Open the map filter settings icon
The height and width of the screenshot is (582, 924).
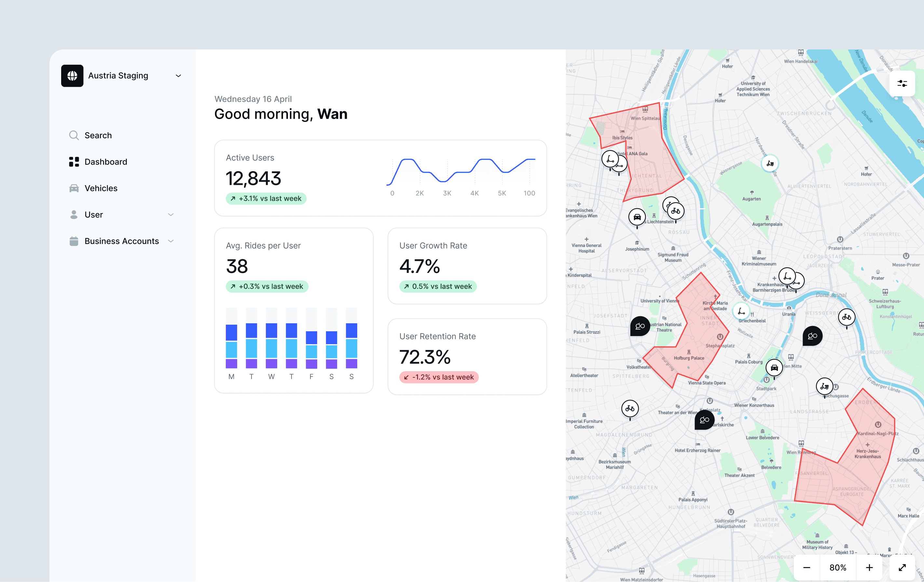pyautogui.click(x=902, y=83)
